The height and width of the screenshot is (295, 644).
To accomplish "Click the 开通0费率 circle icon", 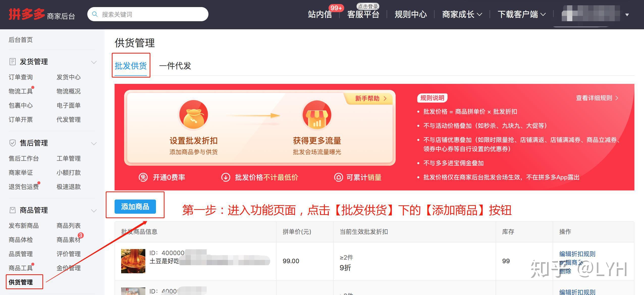I will (143, 177).
